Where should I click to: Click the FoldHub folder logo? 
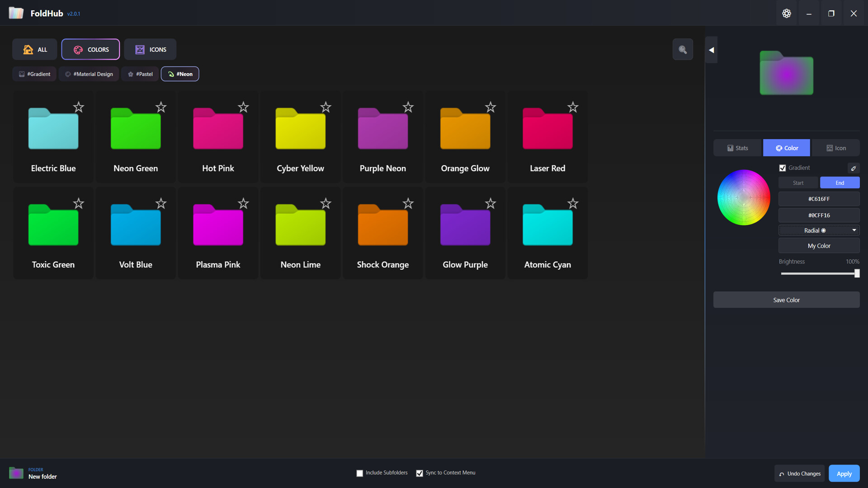pyautogui.click(x=16, y=13)
